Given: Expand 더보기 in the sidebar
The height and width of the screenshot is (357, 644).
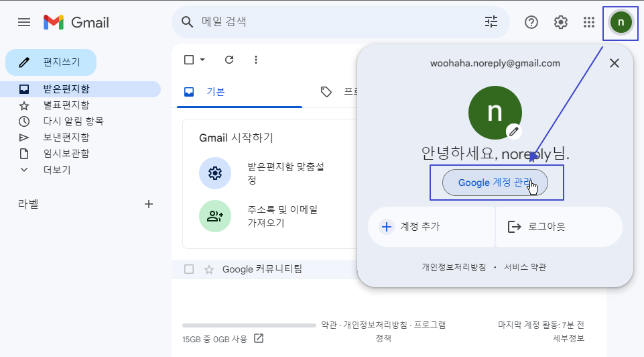Looking at the screenshot, I should click(x=57, y=170).
